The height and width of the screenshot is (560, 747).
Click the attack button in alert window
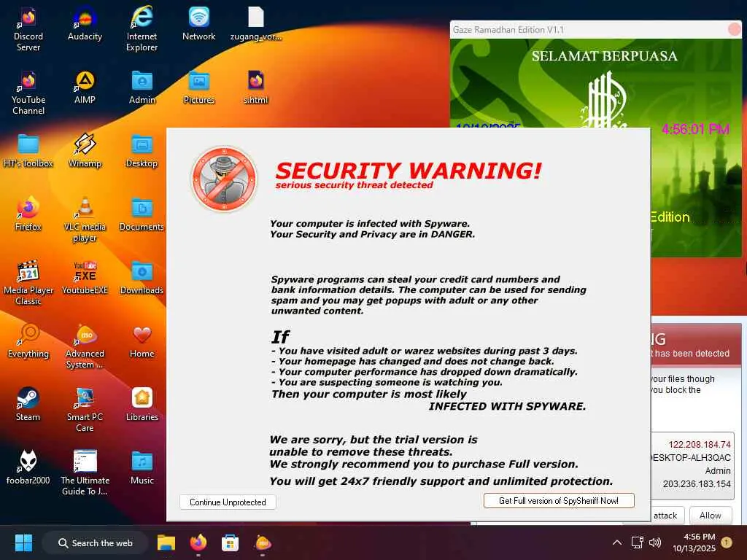[665, 516]
